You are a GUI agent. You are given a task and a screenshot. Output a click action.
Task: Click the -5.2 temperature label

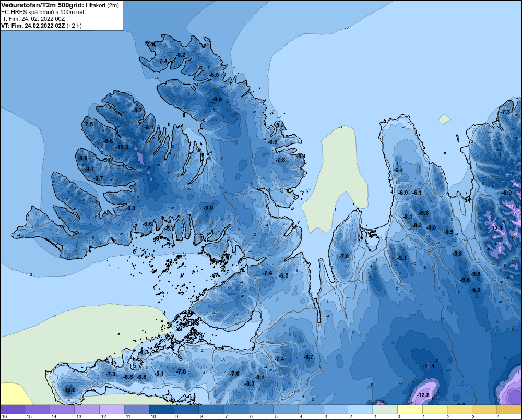point(280,125)
